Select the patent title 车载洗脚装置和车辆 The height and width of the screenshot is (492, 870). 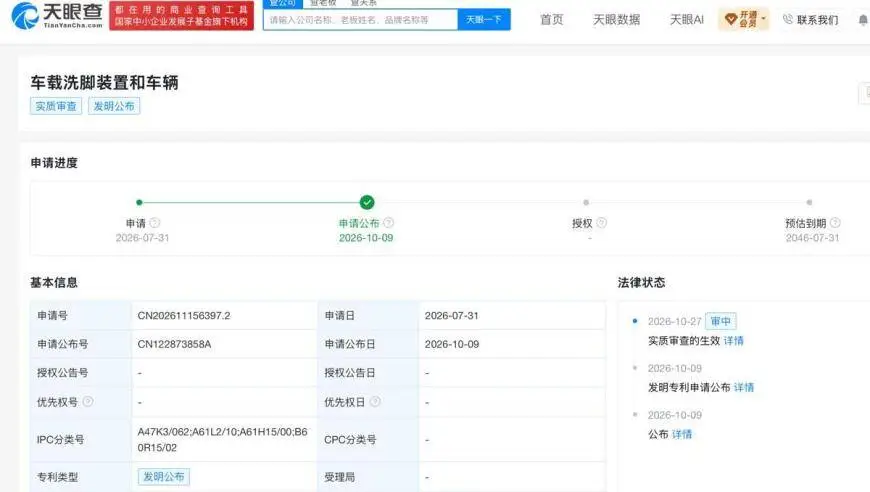(x=104, y=83)
